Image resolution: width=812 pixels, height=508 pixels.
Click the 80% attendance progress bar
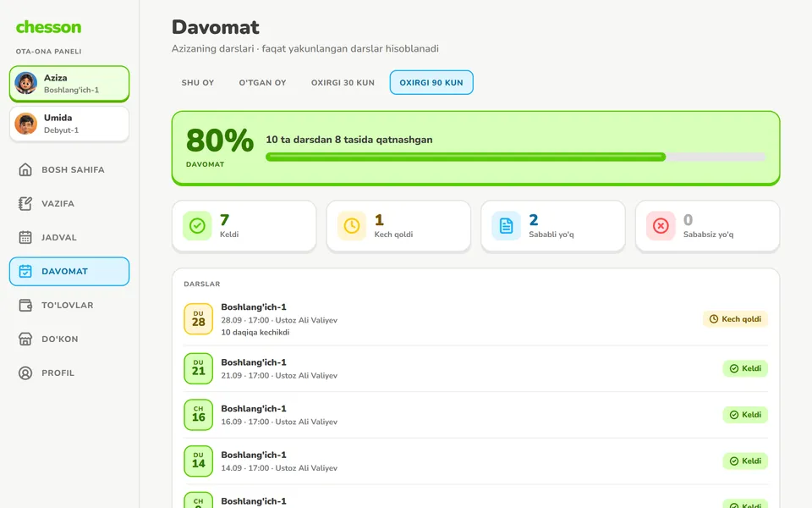coord(515,157)
